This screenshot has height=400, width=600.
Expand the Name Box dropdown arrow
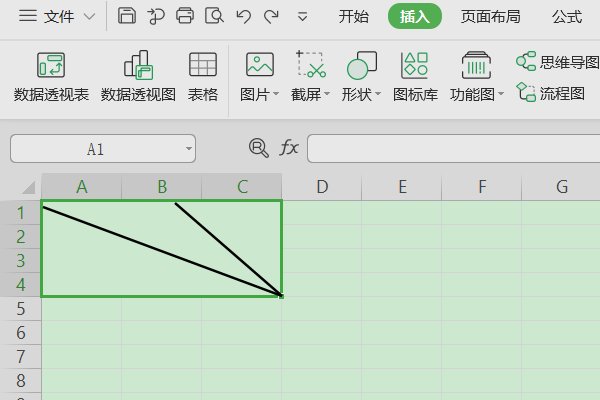click(189, 149)
